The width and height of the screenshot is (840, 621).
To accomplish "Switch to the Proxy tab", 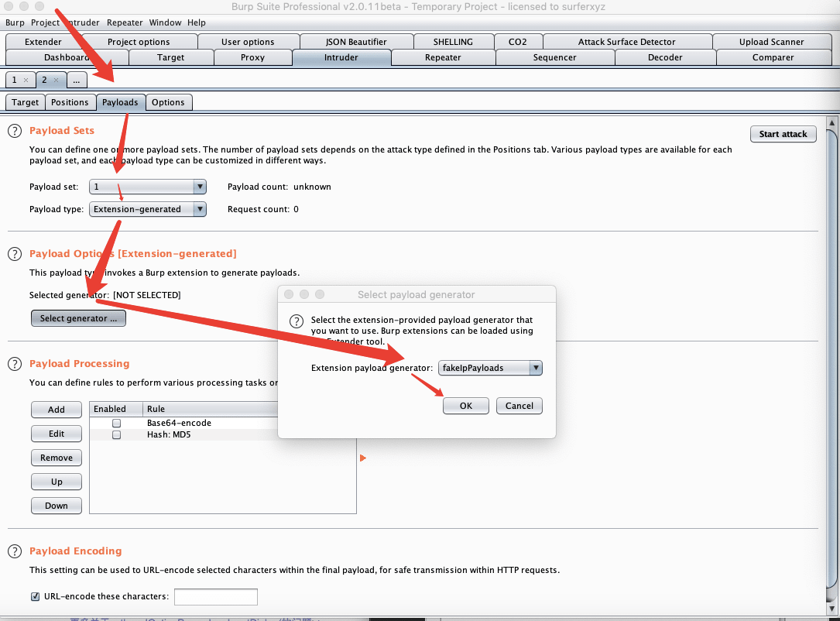I will click(253, 57).
